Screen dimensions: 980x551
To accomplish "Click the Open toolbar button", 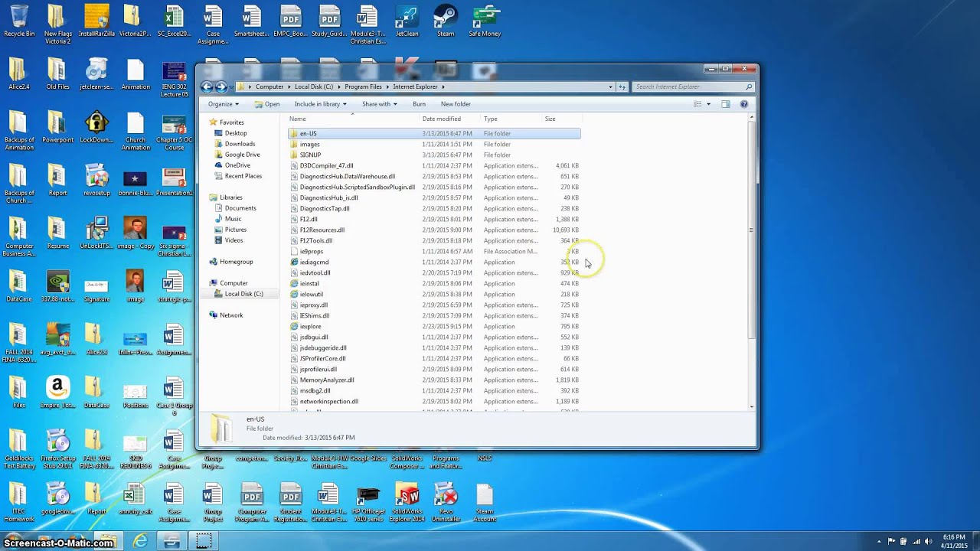I will [x=267, y=104].
